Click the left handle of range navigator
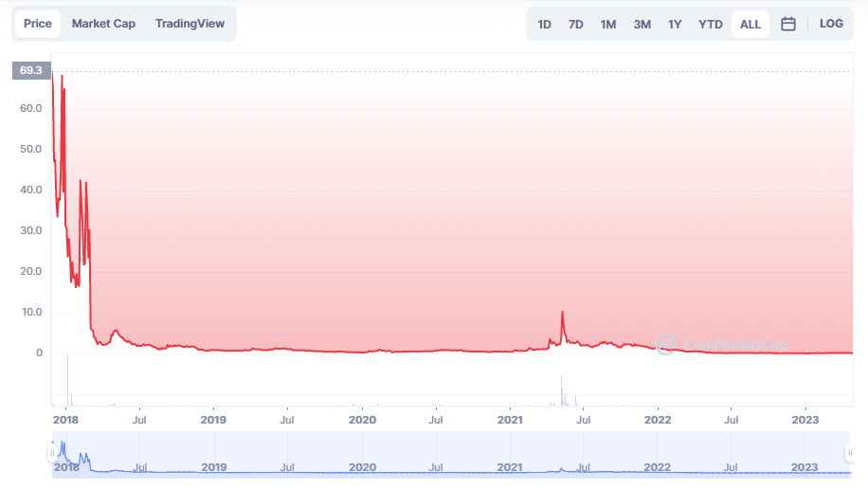The image size is (868, 488). [52, 453]
